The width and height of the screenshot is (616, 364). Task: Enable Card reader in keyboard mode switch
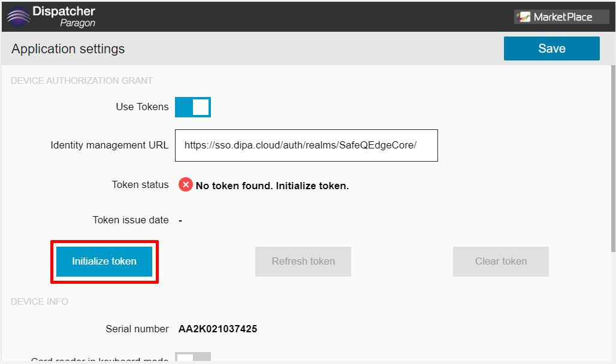(x=193, y=357)
